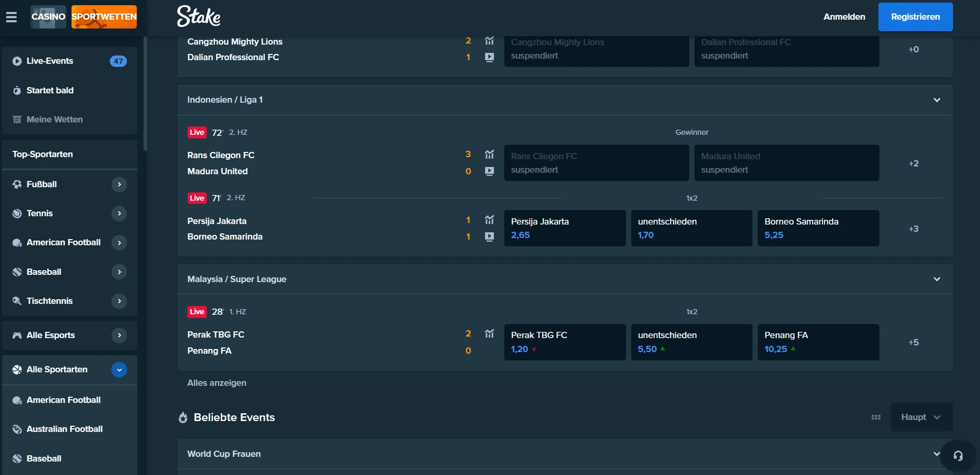Show +5 more markets for Perak TBG FC
980x475 pixels.
click(x=914, y=342)
